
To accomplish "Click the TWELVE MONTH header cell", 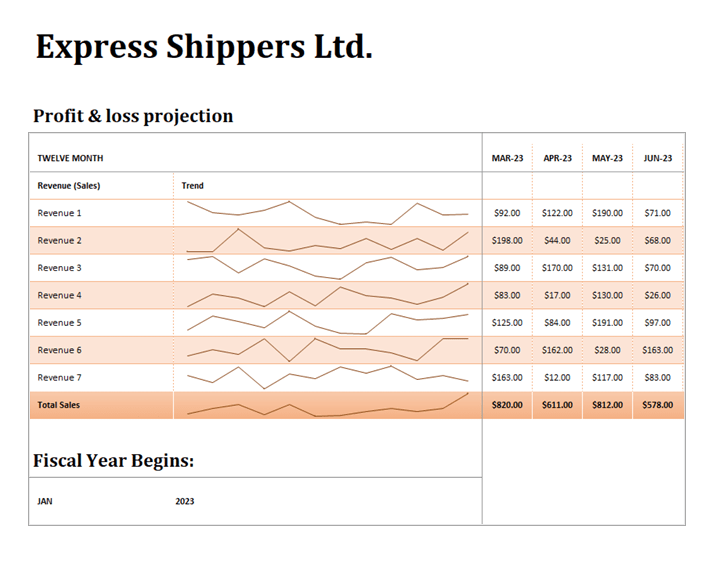I will click(x=70, y=158).
